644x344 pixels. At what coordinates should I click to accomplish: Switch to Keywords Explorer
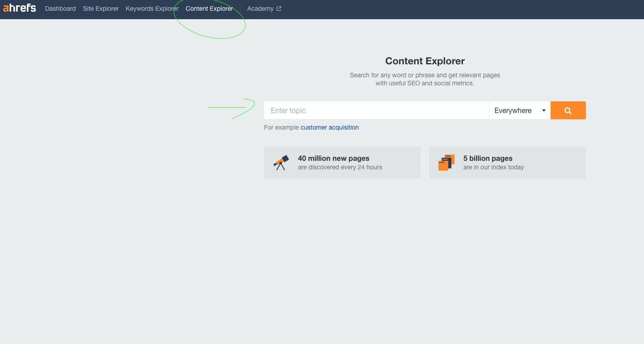click(x=152, y=8)
